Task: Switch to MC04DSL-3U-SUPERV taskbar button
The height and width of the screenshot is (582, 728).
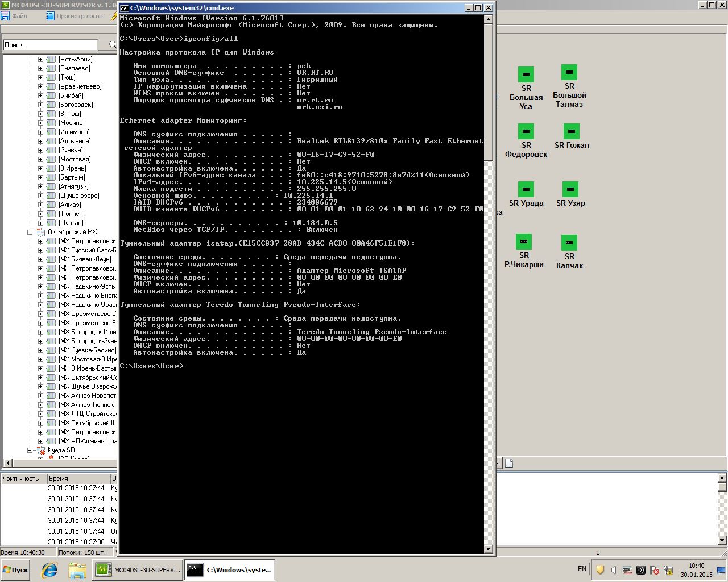Action: 138,569
